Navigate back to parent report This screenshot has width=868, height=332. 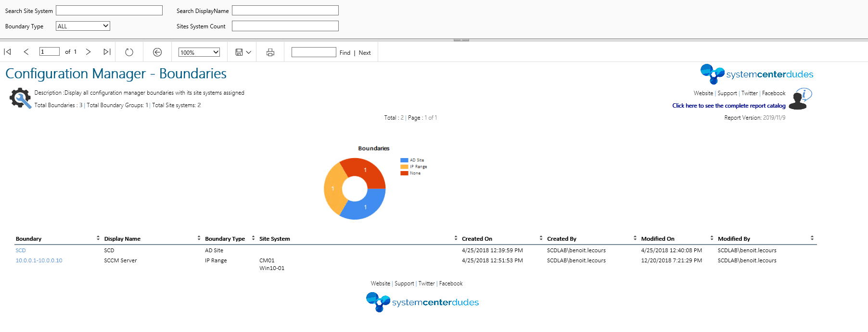click(x=157, y=52)
